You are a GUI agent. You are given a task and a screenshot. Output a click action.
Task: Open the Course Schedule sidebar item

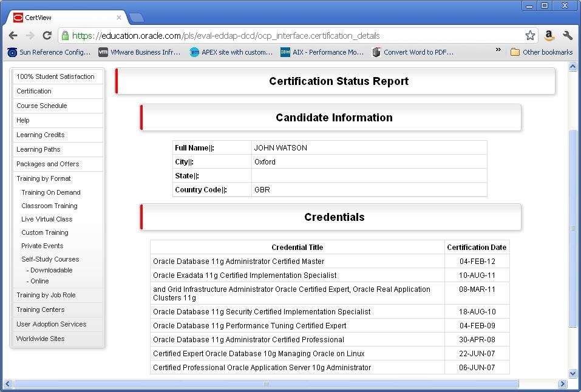point(58,106)
